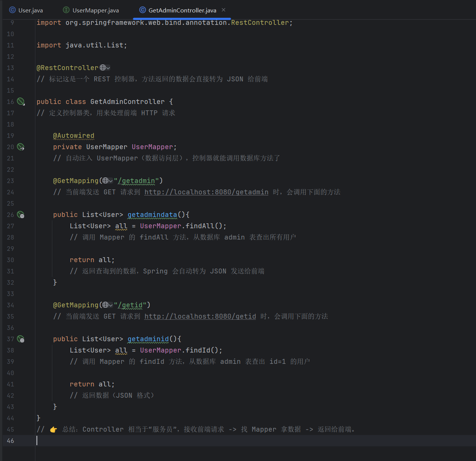Click "return all;" on line 30
The width and height of the screenshot is (476, 461).
pos(92,260)
